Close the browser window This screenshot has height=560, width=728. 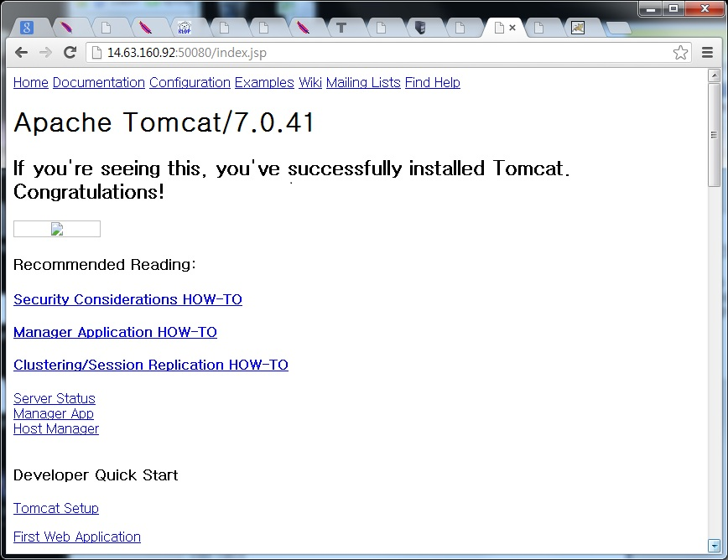click(x=705, y=9)
